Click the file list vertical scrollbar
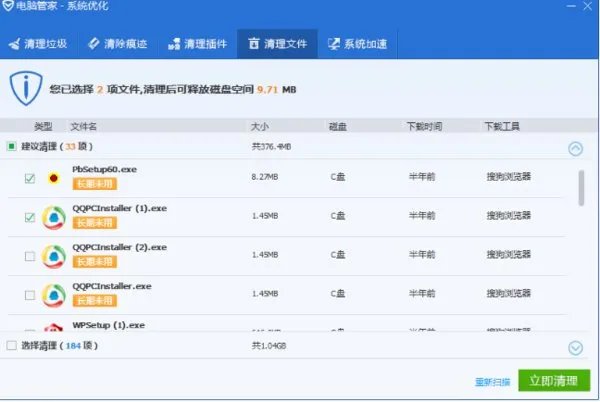600x402 pixels. (581, 188)
